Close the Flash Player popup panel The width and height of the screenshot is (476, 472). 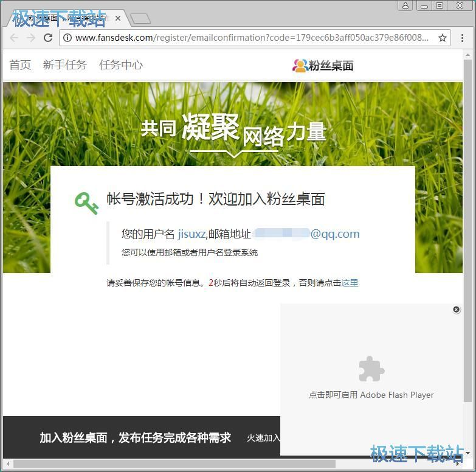457,309
